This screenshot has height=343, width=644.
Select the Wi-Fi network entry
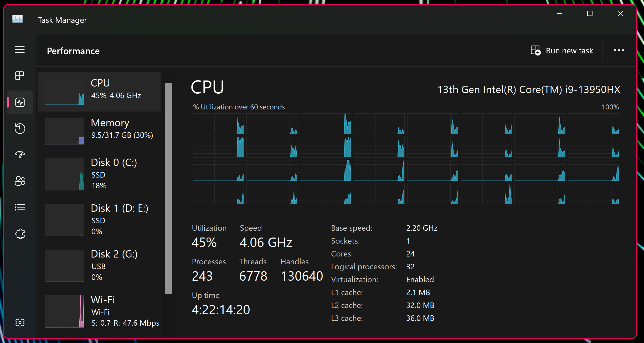click(x=99, y=311)
